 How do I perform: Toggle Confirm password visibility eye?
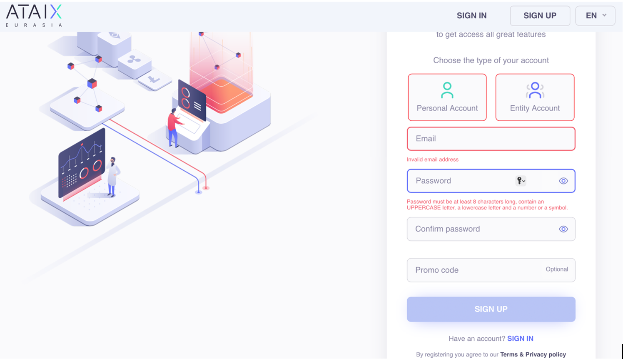[563, 229]
